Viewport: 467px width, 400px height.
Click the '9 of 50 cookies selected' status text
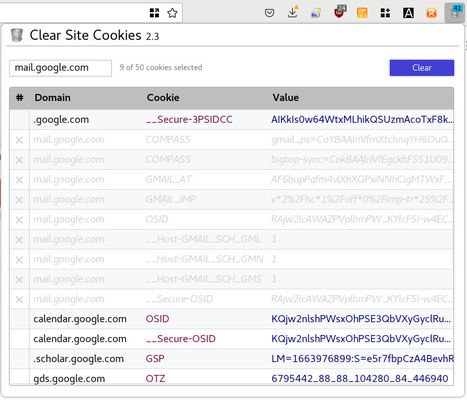161,67
